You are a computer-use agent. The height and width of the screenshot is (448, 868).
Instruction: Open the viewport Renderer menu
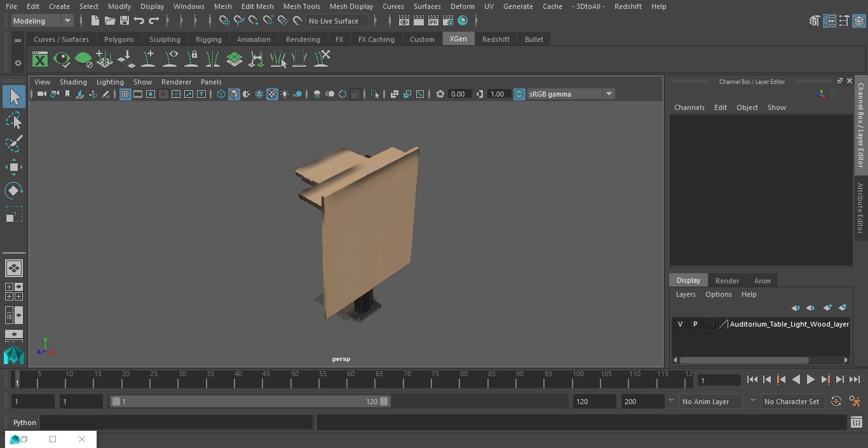point(176,82)
